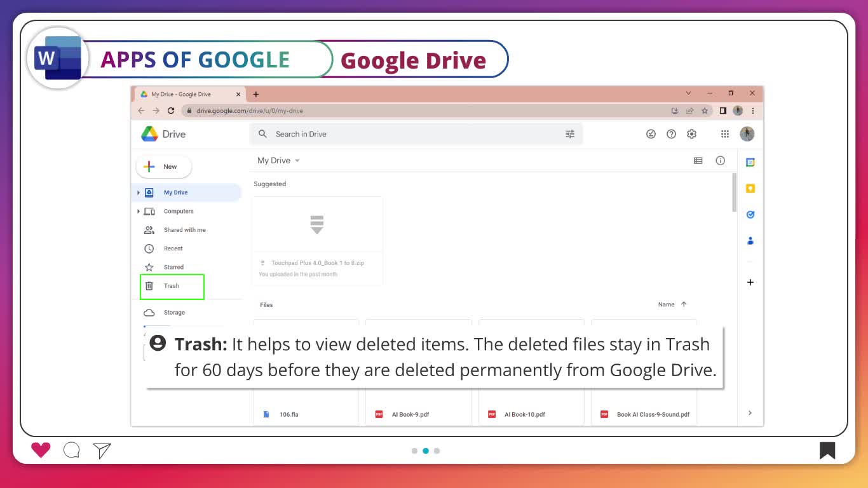Viewport: 868px width, 488px height.
Task: Click the New button
Action: (164, 166)
